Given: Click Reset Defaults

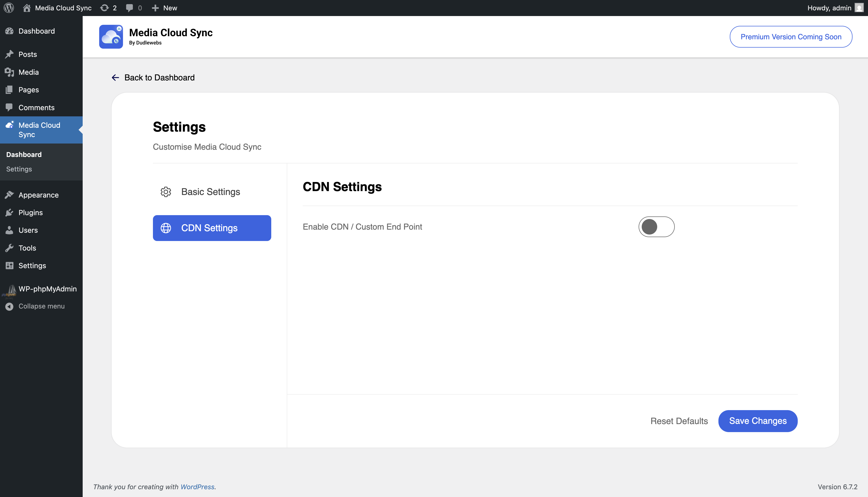Looking at the screenshot, I should [x=679, y=421].
